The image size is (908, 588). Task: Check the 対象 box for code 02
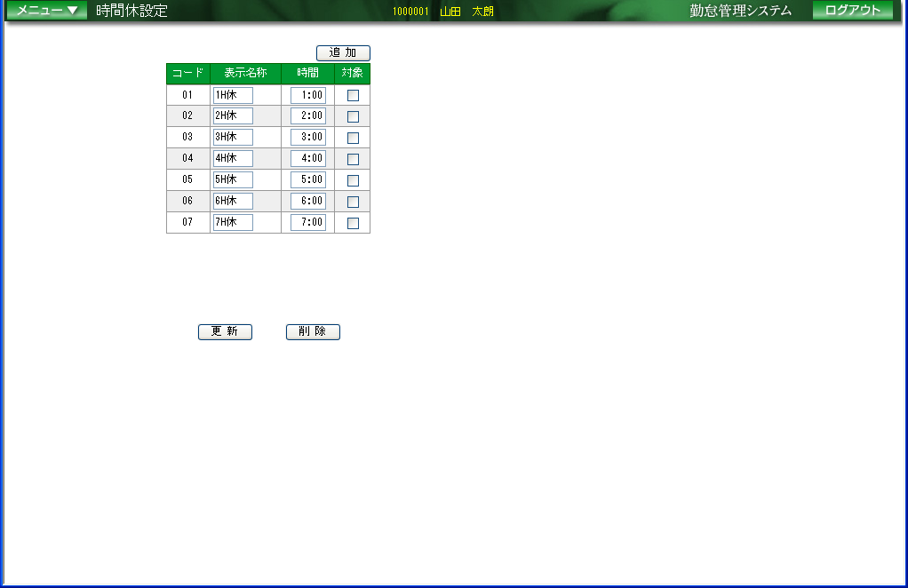[353, 116]
